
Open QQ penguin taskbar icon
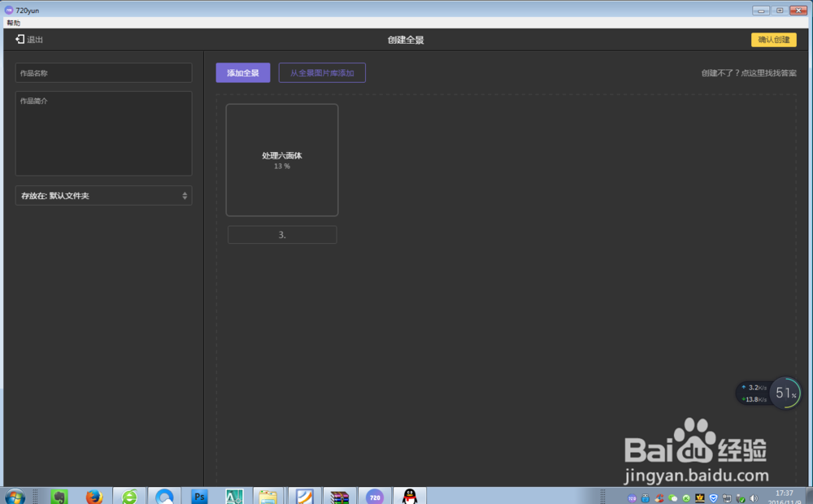[410, 497]
